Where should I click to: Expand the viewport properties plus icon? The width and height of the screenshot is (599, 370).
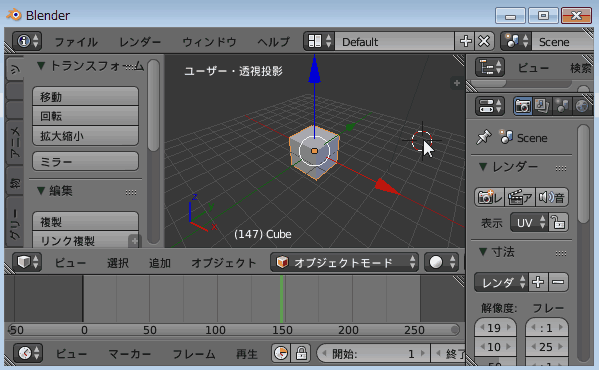[x=457, y=83]
